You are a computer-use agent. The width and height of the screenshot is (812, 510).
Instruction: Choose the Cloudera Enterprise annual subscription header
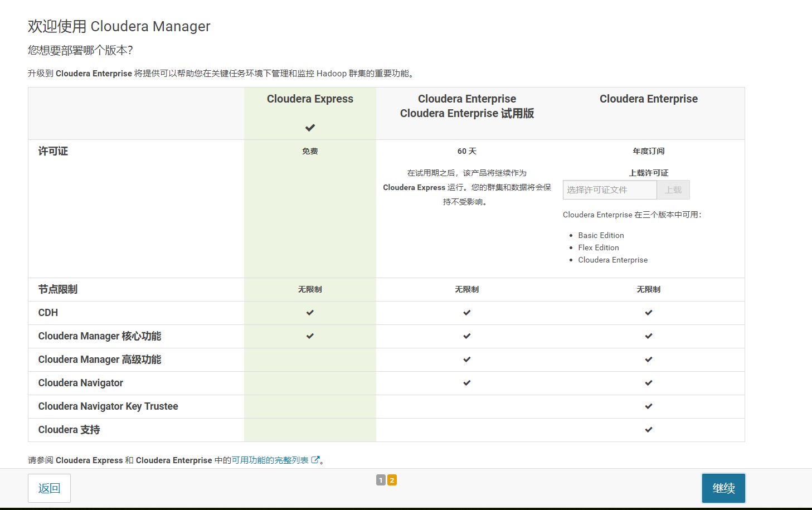649,99
